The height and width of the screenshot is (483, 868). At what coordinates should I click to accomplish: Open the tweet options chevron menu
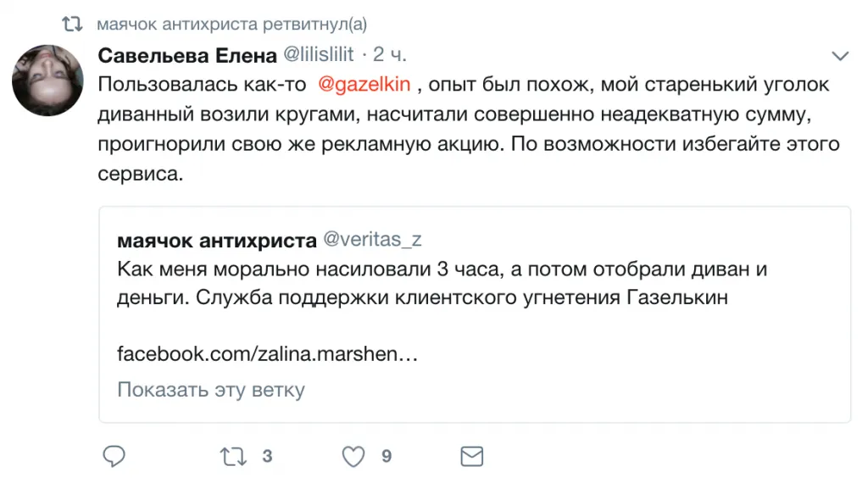(840, 57)
